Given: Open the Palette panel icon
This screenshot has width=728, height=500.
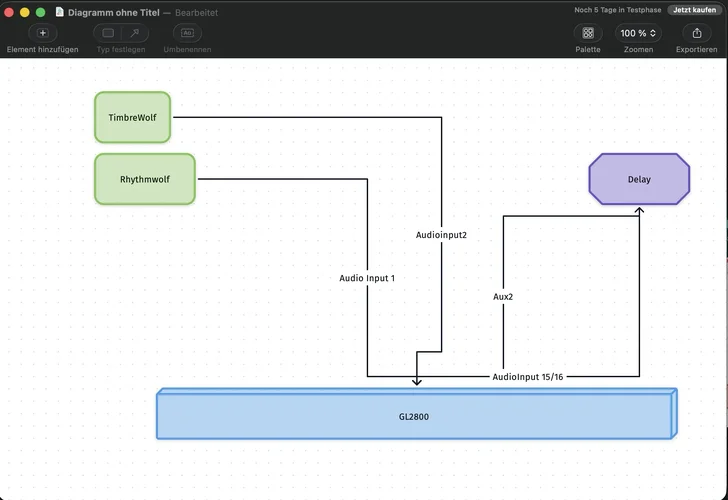Looking at the screenshot, I should pos(588,33).
